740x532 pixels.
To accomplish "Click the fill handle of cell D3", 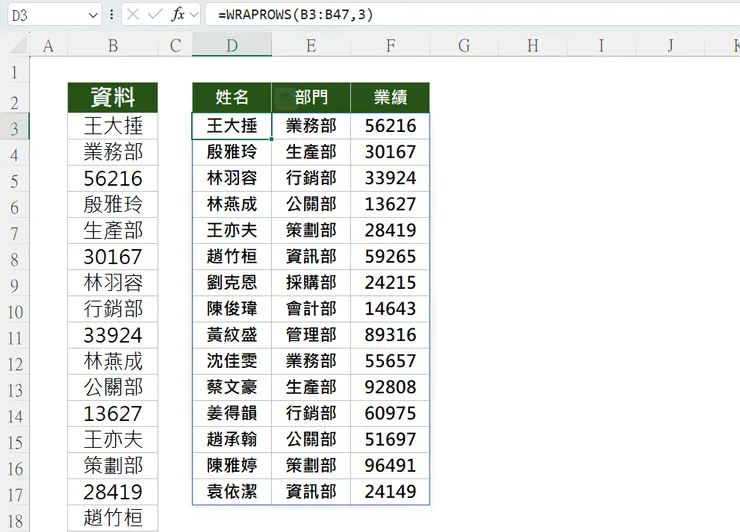I will [x=271, y=139].
